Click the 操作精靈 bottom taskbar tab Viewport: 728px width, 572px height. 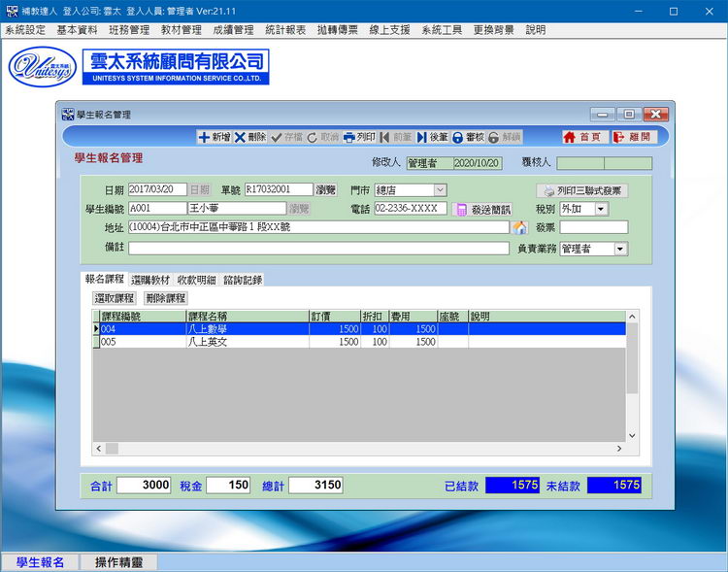118,562
